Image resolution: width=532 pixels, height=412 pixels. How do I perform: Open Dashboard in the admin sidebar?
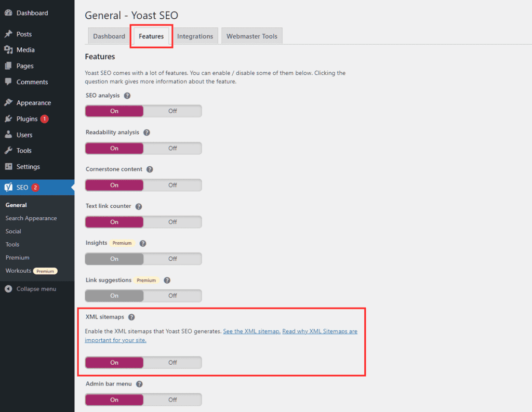tap(32, 13)
